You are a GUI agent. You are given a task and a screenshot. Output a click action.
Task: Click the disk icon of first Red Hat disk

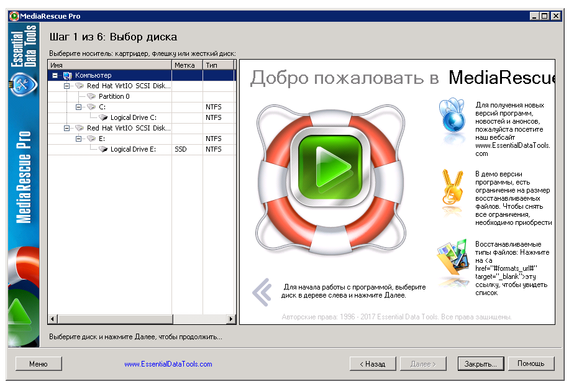click(80, 86)
